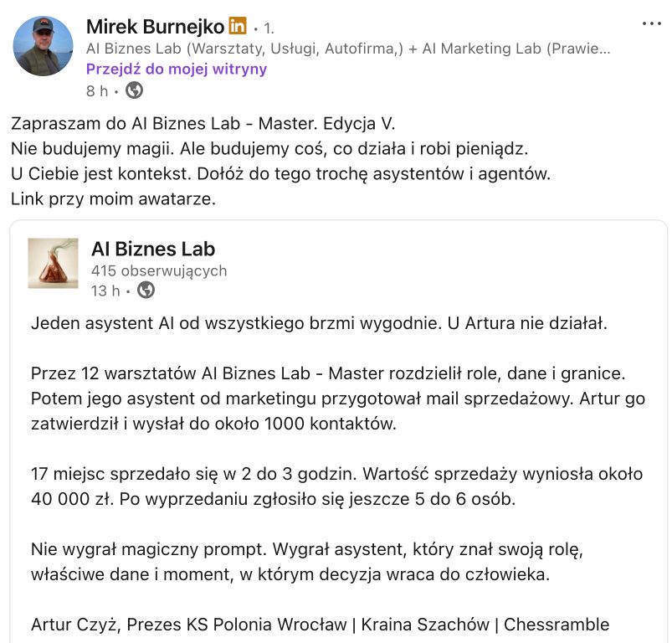This screenshot has height=643, width=672.
Task: Open shared post at 'Jeden asystent AI' sentence
Action: [319, 323]
